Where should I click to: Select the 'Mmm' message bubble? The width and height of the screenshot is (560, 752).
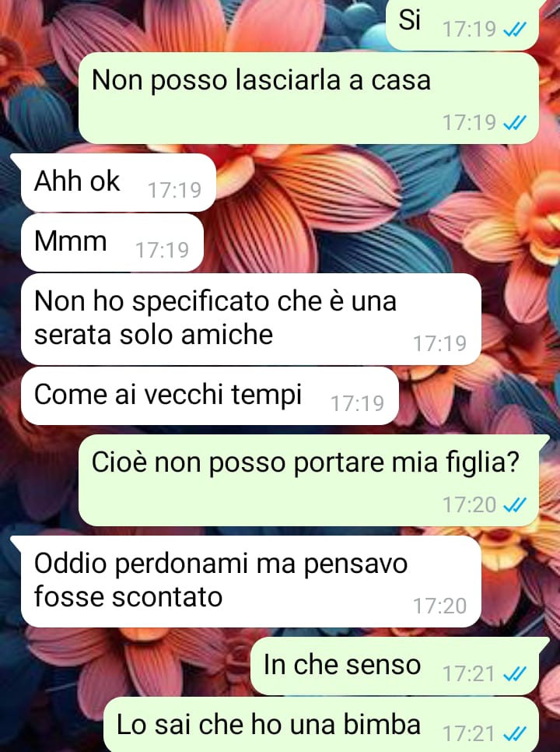[113, 243]
